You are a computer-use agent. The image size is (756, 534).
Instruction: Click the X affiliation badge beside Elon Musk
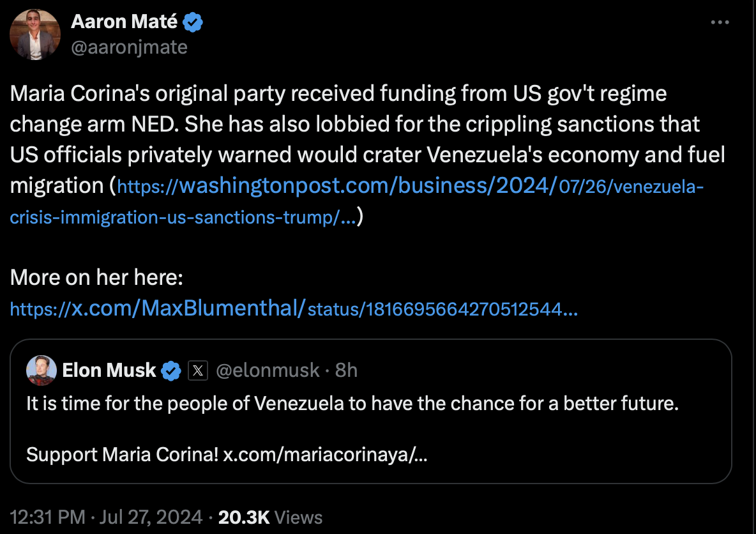tap(198, 370)
